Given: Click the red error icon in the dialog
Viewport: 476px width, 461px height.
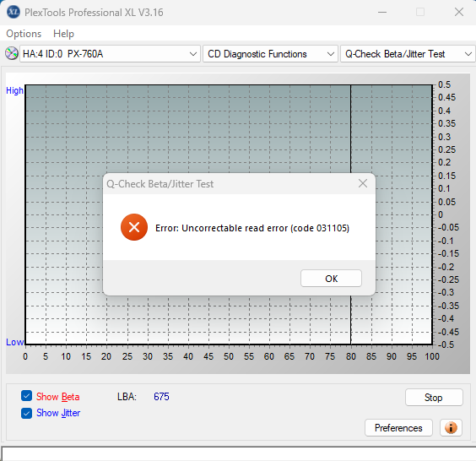Looking at the screenshot, I should (x=134, y=227).
